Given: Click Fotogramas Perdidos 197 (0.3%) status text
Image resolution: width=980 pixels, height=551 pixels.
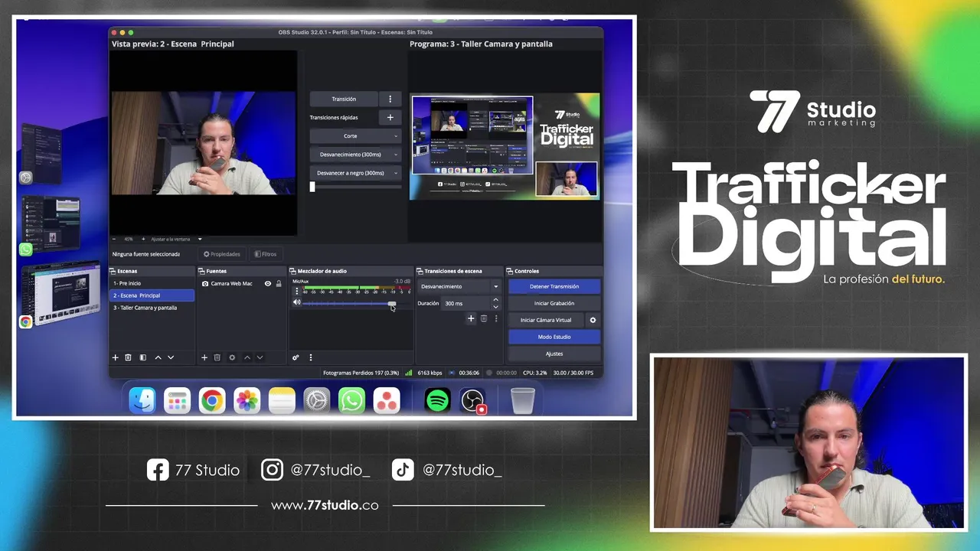Looking at the screenshot, I should pos(361,373).
